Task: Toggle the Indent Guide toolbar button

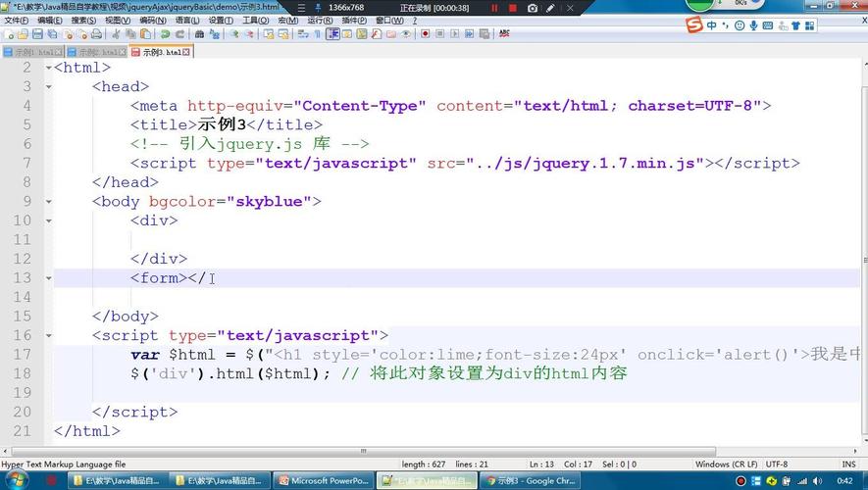Action: (x=332, y=34)
